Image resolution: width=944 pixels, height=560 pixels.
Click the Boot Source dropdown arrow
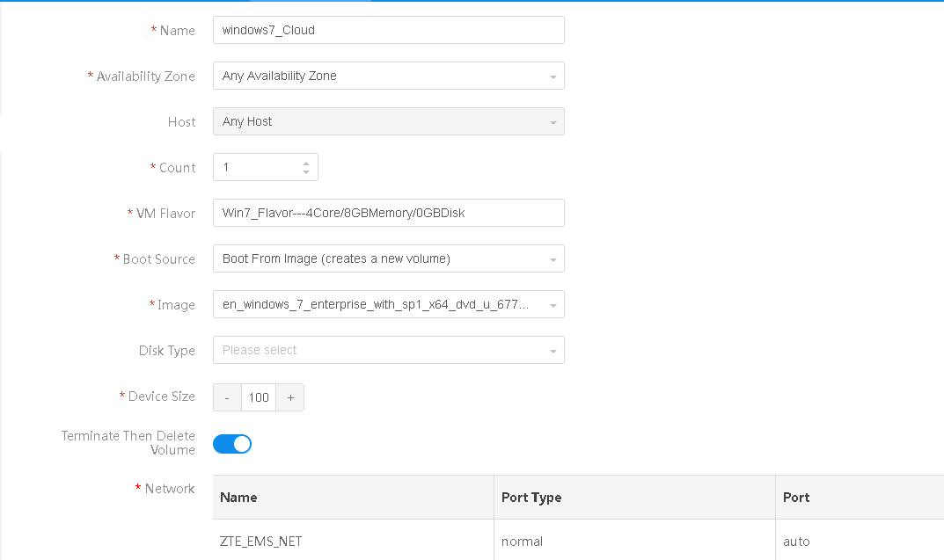tap(552, 258)
